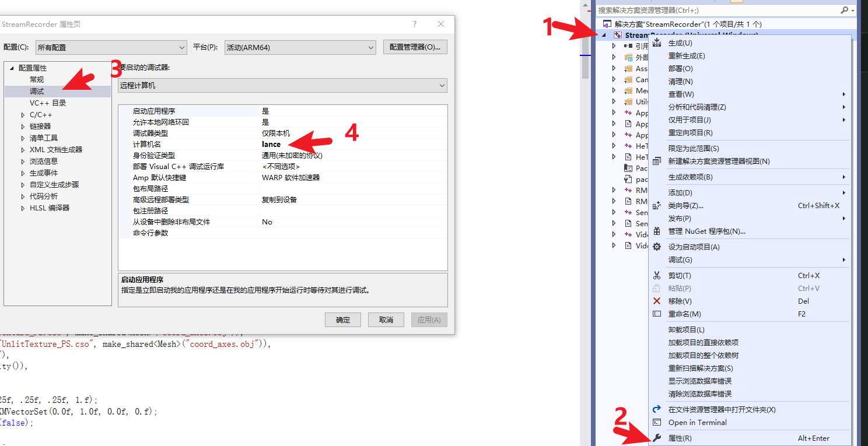
Task: Click the 高级远程部署类型 value 复制到设备
Action: (279, 199)
